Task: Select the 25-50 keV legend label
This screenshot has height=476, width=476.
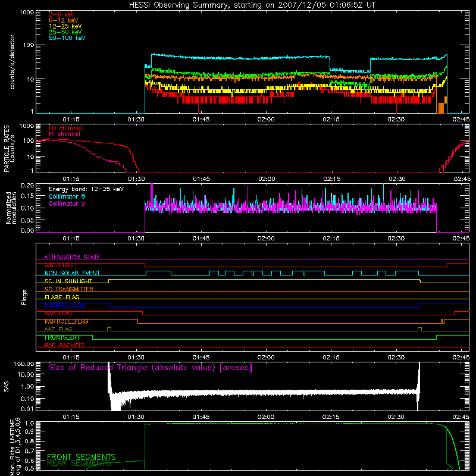Action: (65, 32)
